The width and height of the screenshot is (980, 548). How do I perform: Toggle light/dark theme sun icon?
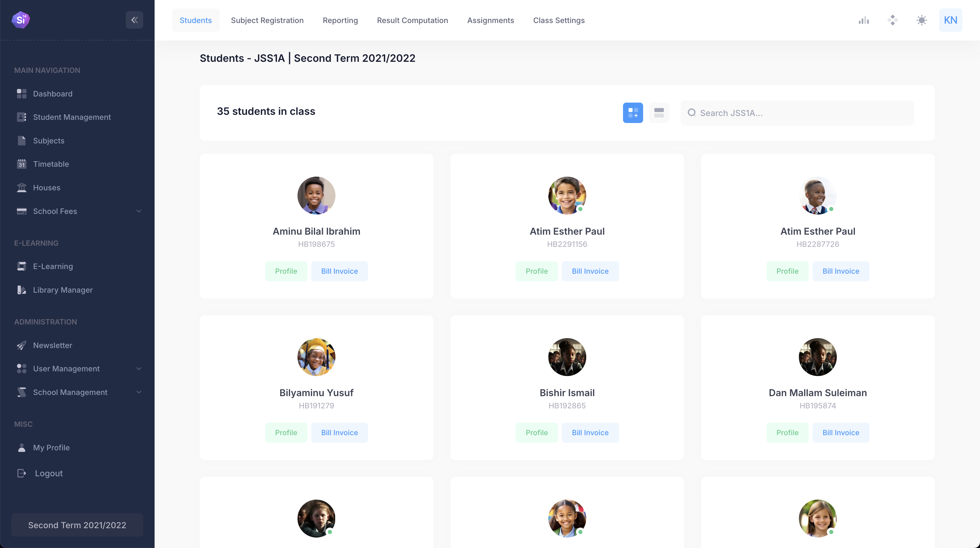pyautogui.click(x=921, y=20)
